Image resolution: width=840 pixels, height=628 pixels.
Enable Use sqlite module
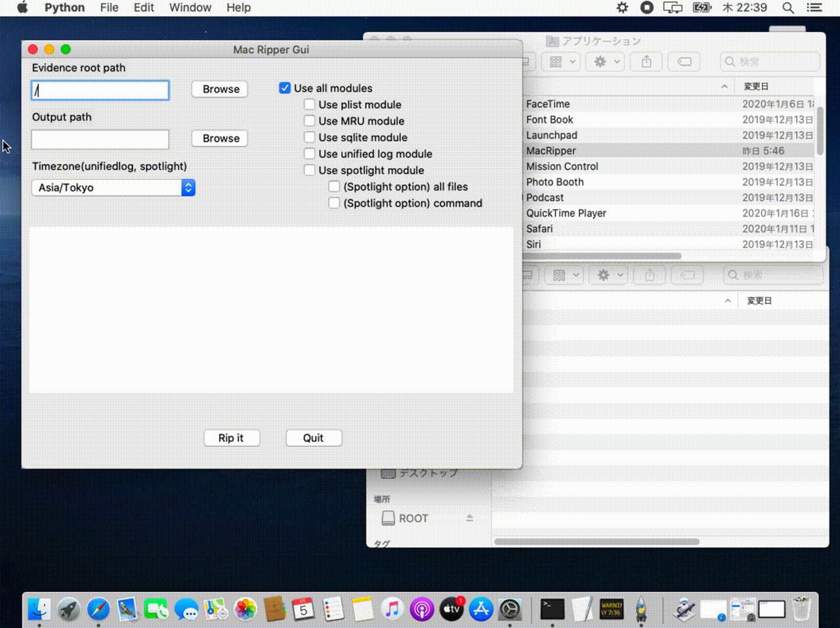310,137
